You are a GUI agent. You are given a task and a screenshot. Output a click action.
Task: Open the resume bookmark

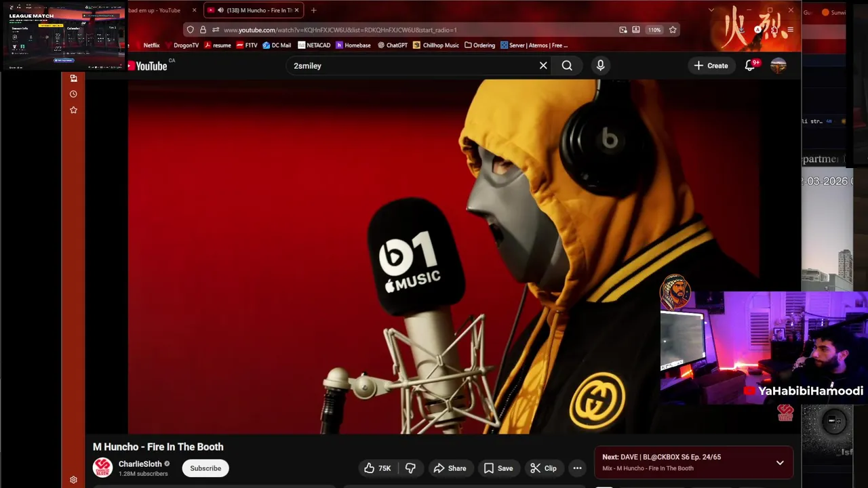coord(217,45)
